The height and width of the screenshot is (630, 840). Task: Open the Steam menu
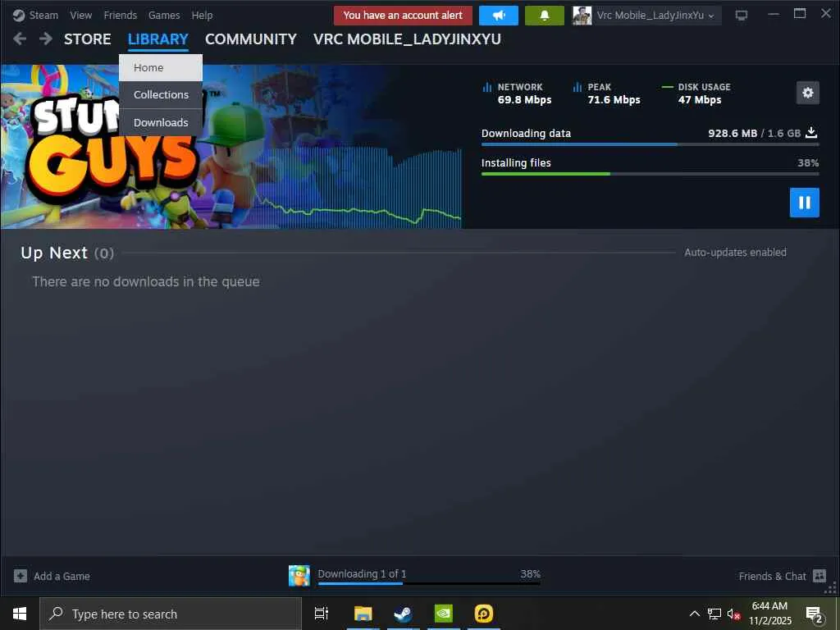[x=43, y=15]
